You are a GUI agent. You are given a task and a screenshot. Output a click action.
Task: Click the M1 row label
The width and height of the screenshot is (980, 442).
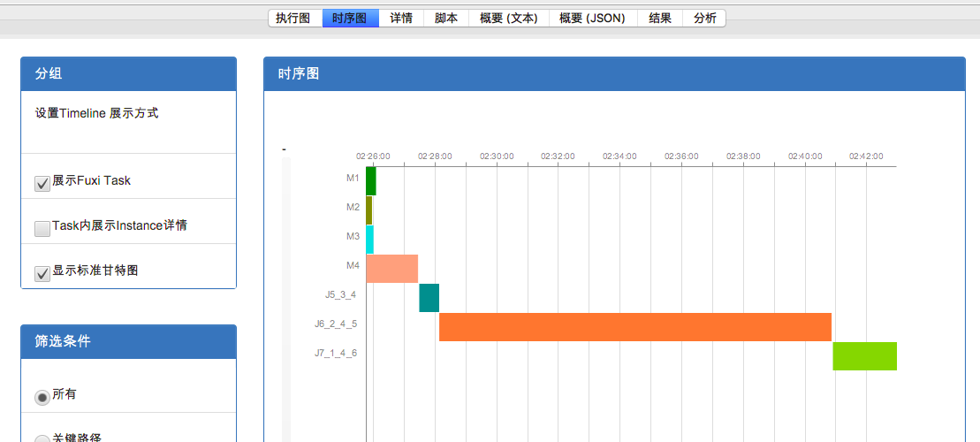click(x=353, y=178)
